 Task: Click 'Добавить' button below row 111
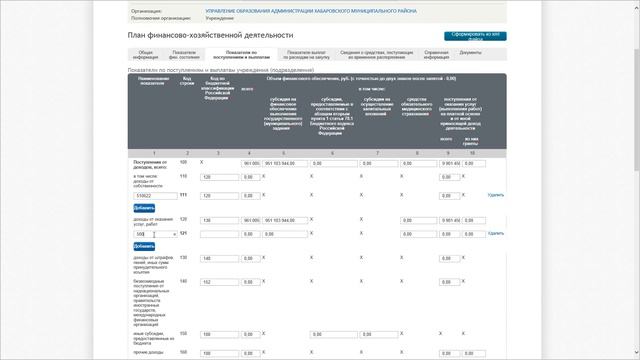[x=144, y=208]
